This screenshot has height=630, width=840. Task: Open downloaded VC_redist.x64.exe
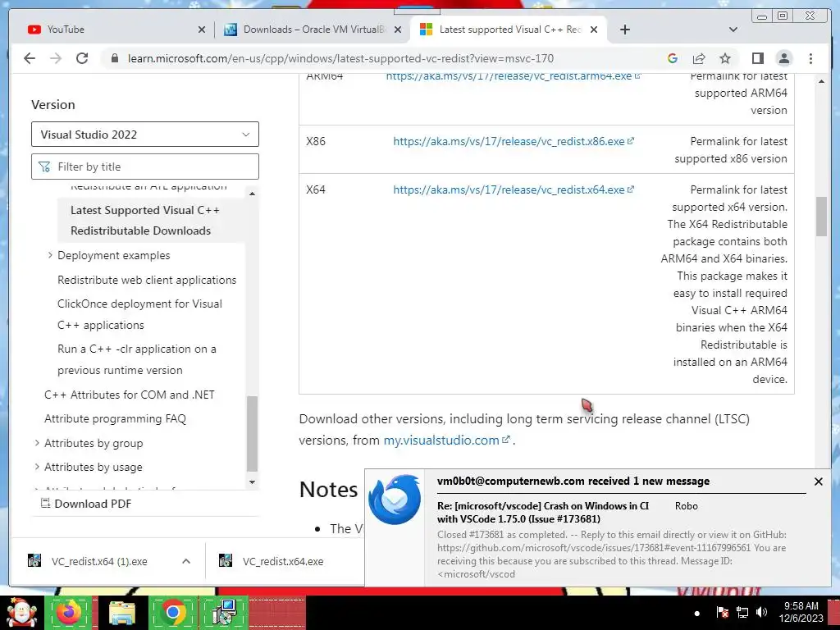click(x=283, y=561)
